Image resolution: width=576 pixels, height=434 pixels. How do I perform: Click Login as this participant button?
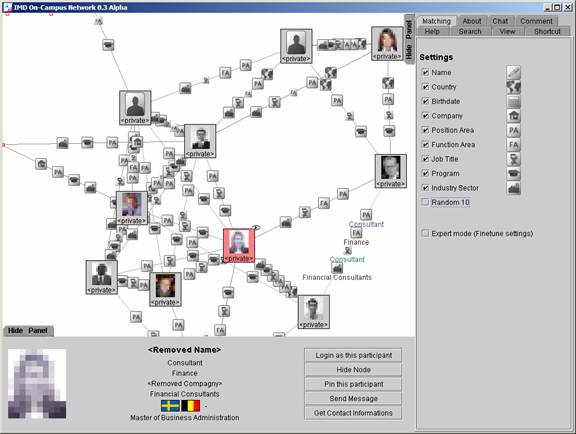pos(353,355)
